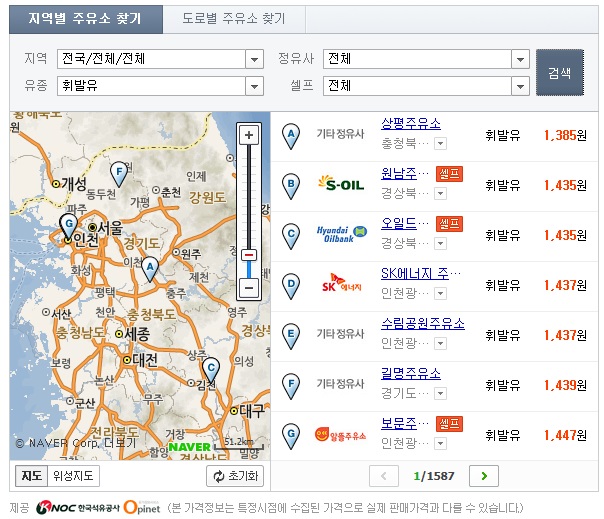Click list marker D for SK에너지 station
The image size is (604, 519).
click(x=291, y=286)
